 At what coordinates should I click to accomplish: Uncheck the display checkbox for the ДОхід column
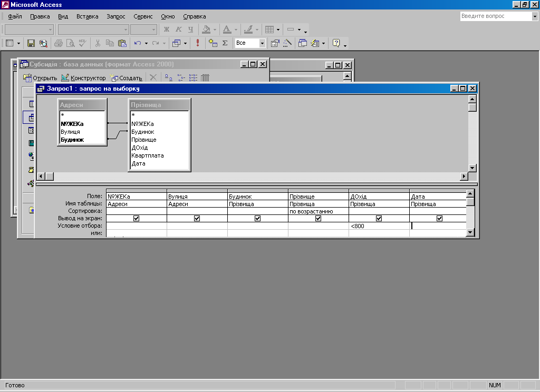[x=379, y=218]
